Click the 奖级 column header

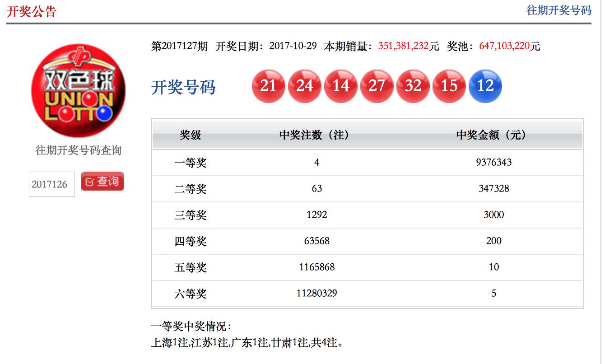[x=191, y=135]
